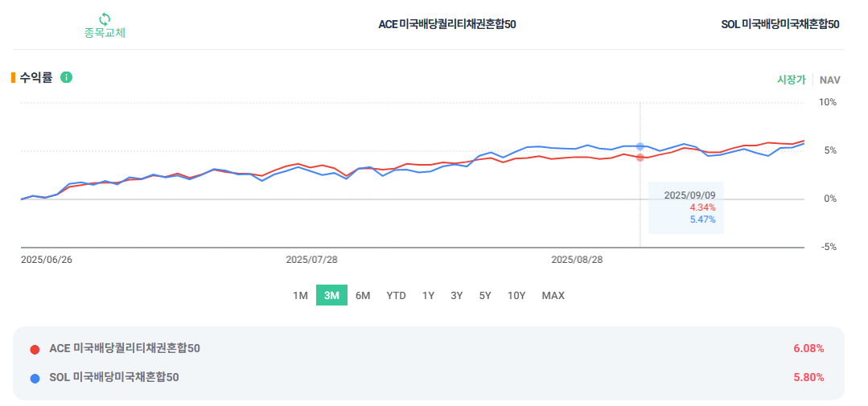This screenshot has height=406, width=868.
Task: Click the -5% y-axis label
Action: click(829, 248)
